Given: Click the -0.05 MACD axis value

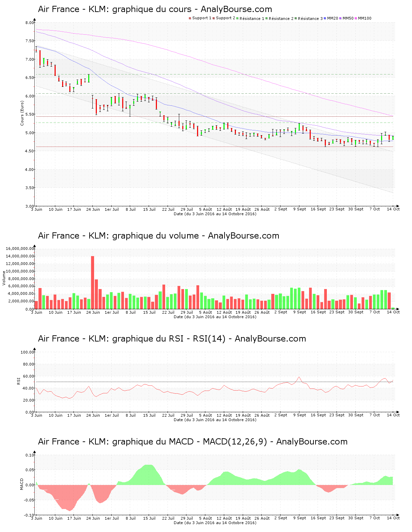Looking at the screenshot, I should pyautogui.click(x=29, y=500).
